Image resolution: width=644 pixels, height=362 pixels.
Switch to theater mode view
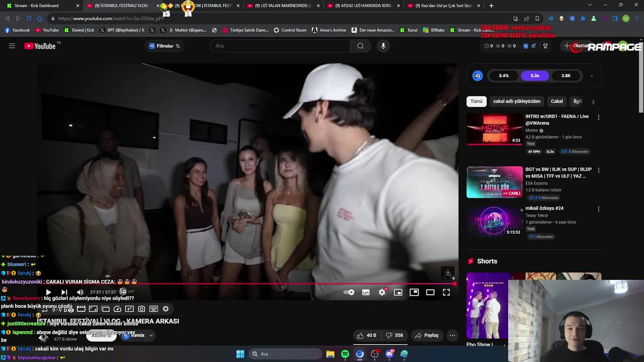430,292
